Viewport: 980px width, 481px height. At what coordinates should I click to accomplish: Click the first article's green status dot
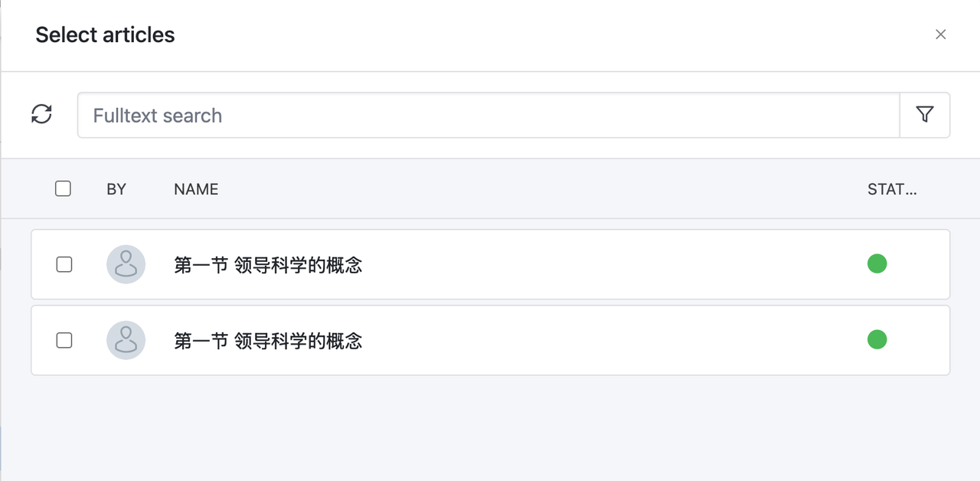[x=877, y=263]
